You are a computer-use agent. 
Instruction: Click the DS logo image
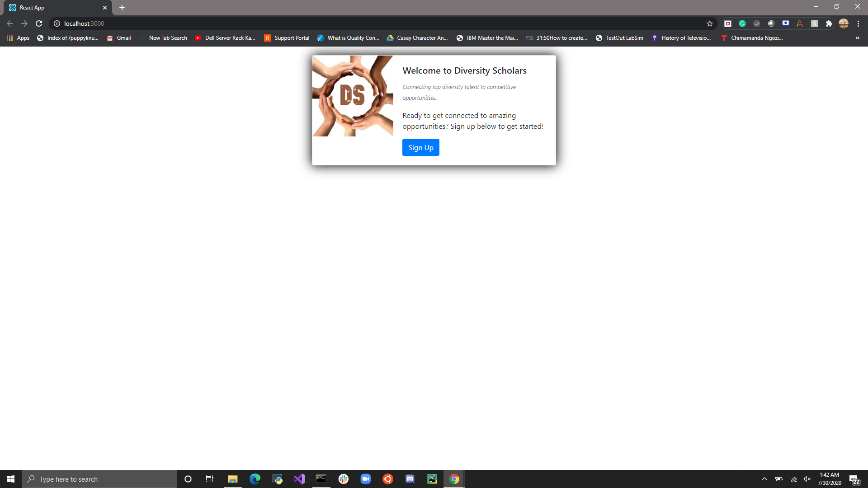pyautogui.click(x=353, y=96)
